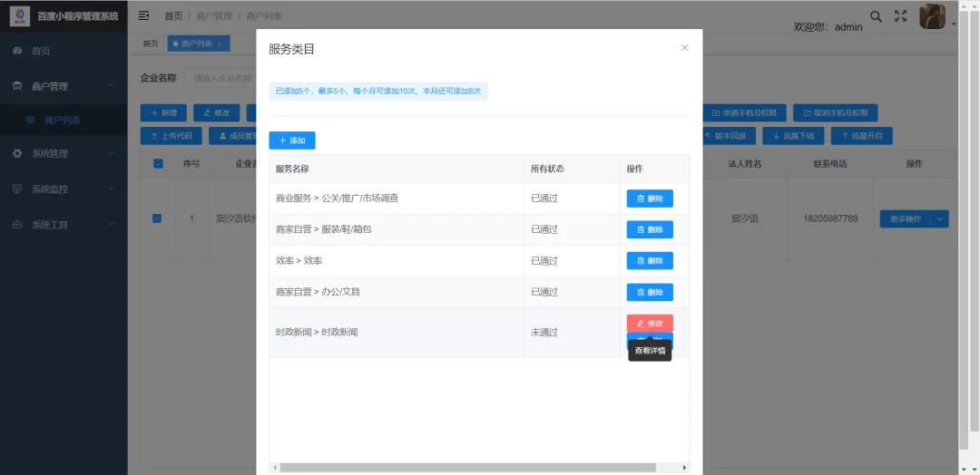Click the 版本回退 button
The height and width of the screenshot is (475, 980).
(x=729, y=135)
